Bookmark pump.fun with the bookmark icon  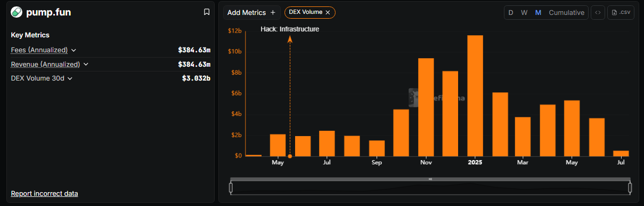tap(207, 12)
